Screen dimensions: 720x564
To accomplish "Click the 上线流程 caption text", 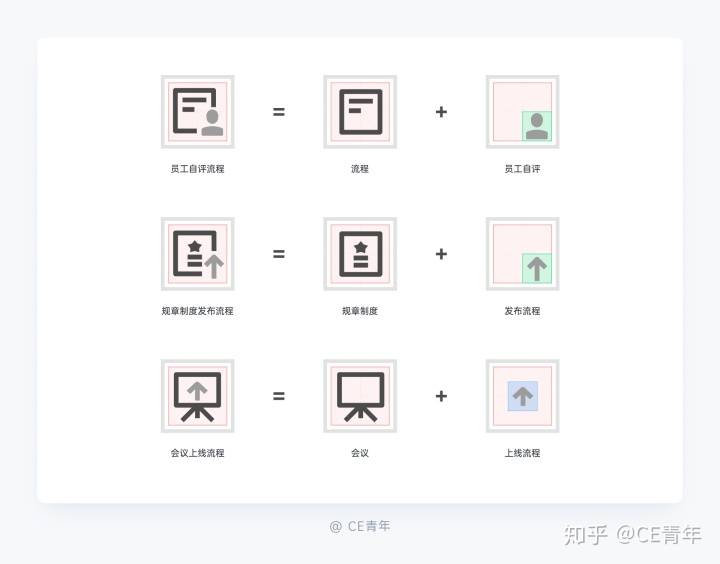I will [x=523, y=453].
